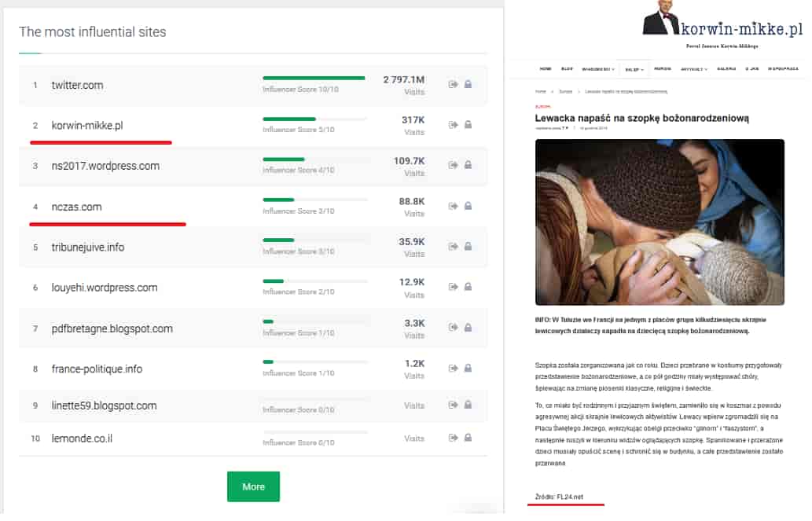Image resolution: width=812 pixels, height=521 pixels.
Task: Expand the Artykuły dropdown in the site menu
Action: pos(694,69)
